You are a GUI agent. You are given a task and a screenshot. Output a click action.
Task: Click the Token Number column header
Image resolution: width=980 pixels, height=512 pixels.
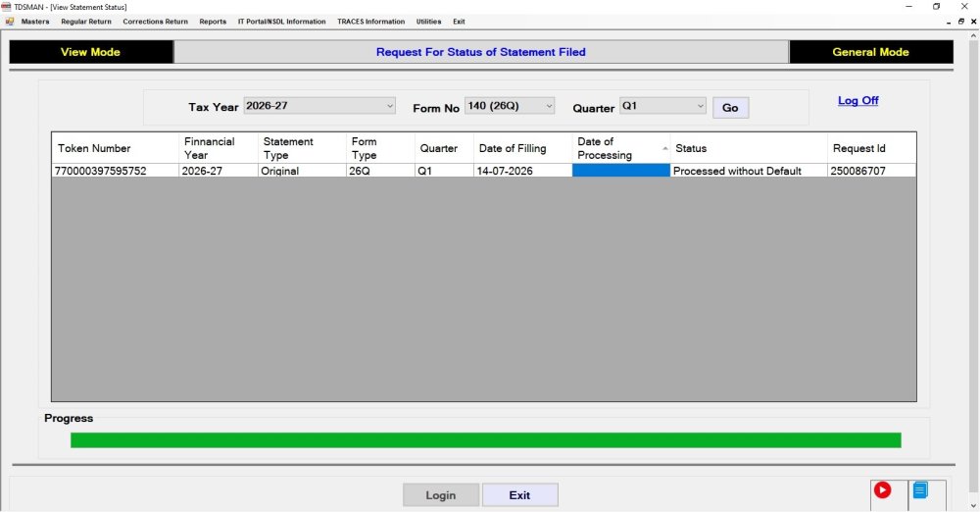point(115,148)
